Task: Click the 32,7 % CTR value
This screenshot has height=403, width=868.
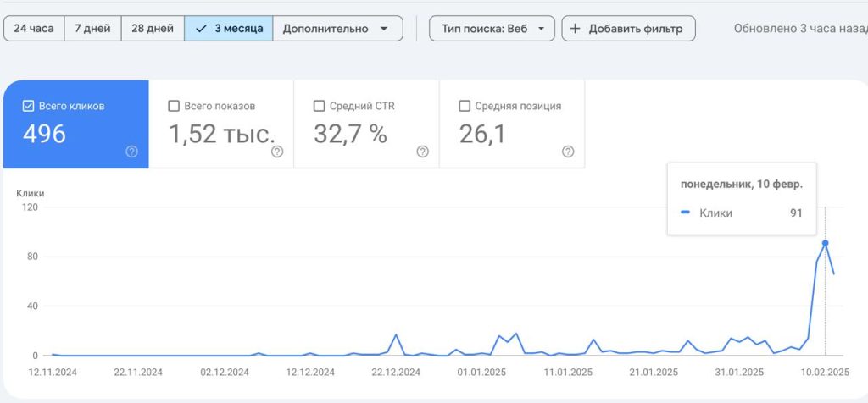Action: coord(350,135)
